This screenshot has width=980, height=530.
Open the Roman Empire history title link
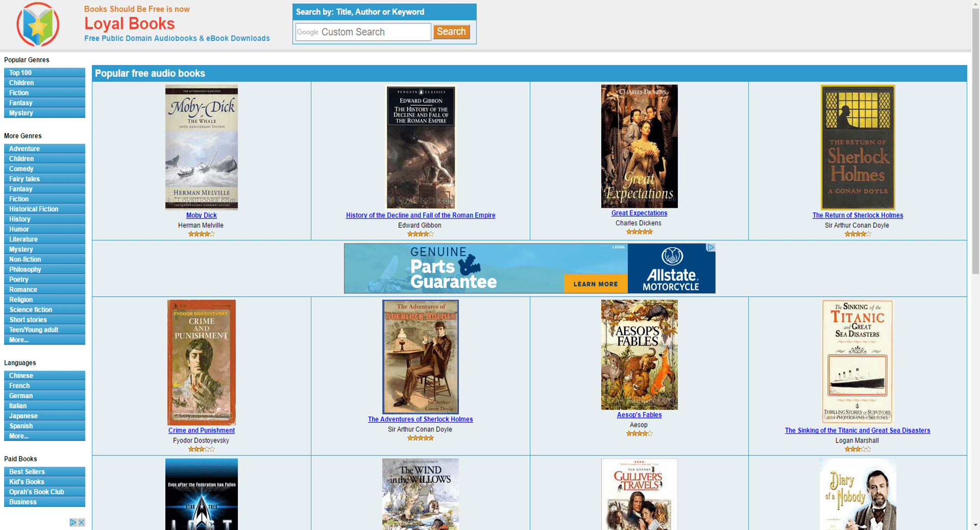(421, 215)
